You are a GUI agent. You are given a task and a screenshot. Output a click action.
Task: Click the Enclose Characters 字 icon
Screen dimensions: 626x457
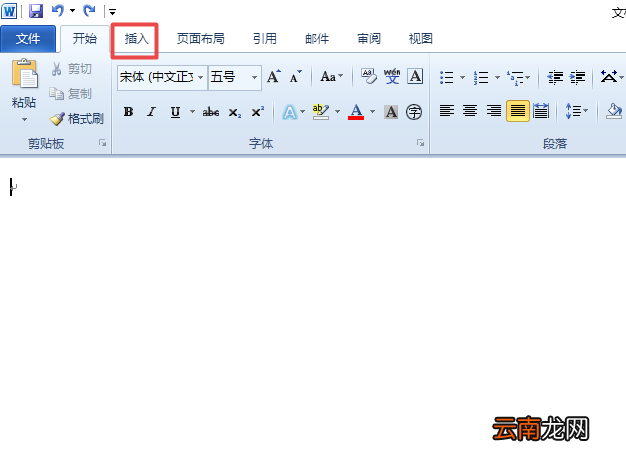pos(414,112)
